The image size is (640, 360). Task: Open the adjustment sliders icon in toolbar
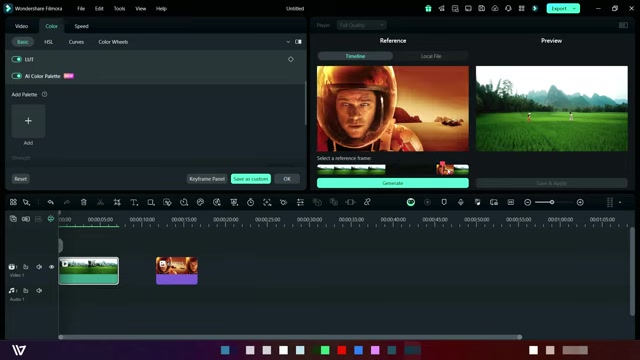[300, 202]
